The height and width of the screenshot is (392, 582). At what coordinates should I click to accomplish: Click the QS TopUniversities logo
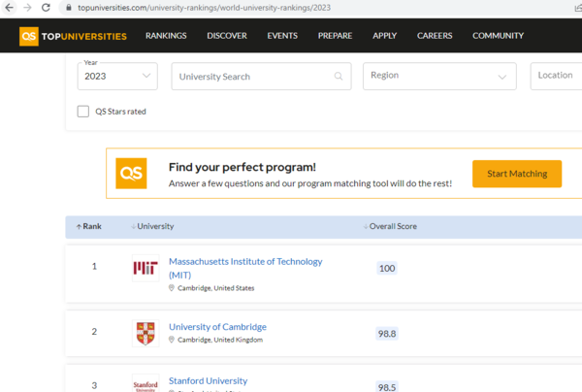pyautogui.click(x=73, y=36)
